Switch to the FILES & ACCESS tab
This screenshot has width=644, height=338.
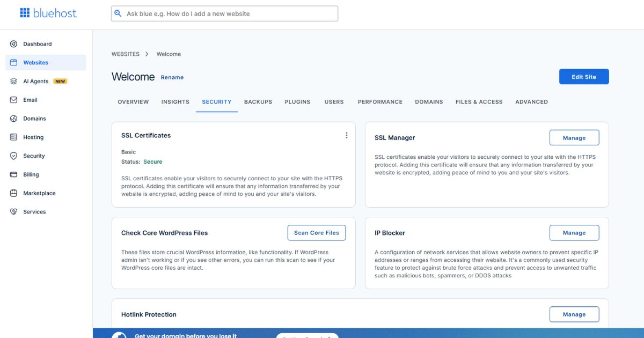(479, 102)
